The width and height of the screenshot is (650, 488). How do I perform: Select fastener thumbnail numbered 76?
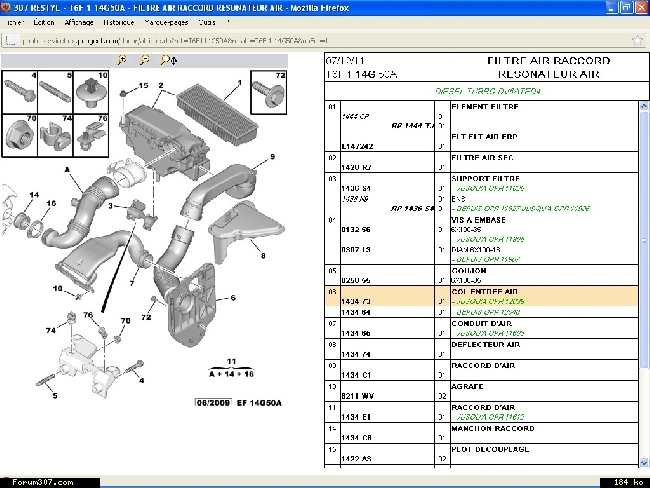pos(91,135)
